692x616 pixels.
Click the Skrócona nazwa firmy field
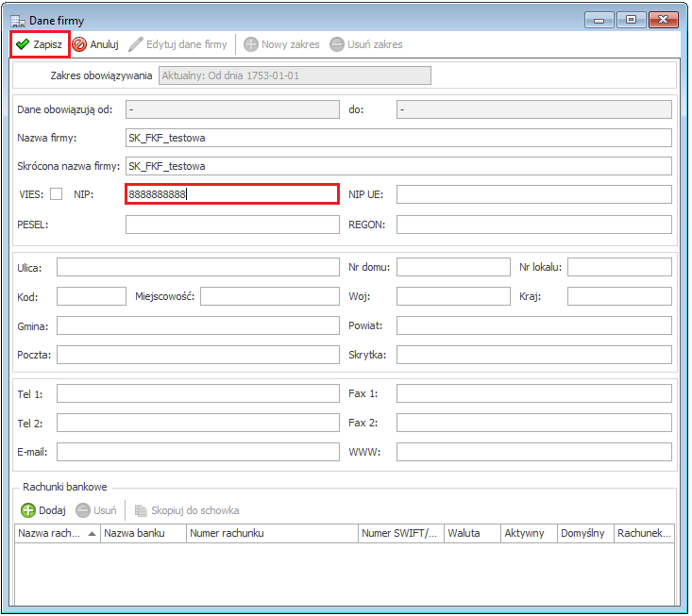[x=398, y=166]
